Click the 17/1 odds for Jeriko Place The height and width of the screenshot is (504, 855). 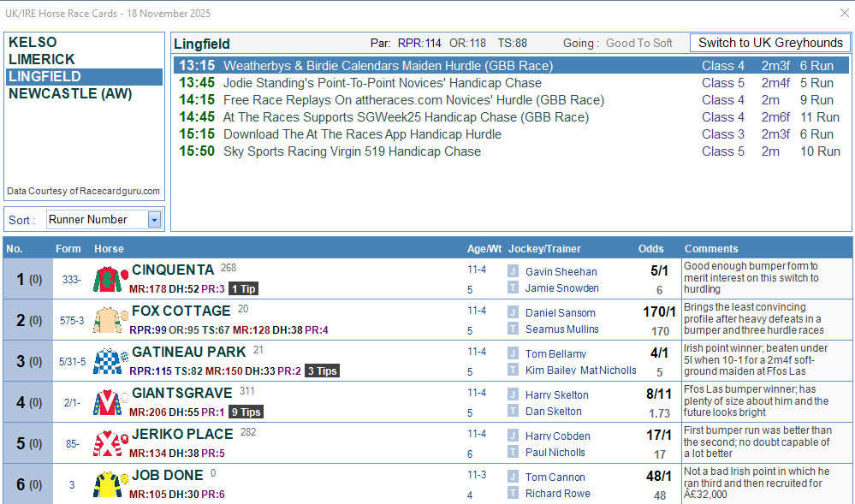tap(659, 436)
